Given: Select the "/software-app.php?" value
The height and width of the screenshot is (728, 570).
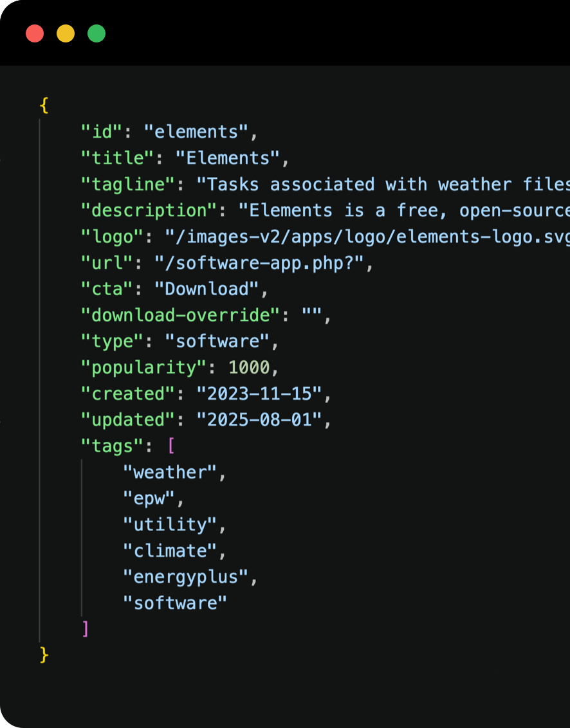Looking at the screenshot, I should click(259, 263).
